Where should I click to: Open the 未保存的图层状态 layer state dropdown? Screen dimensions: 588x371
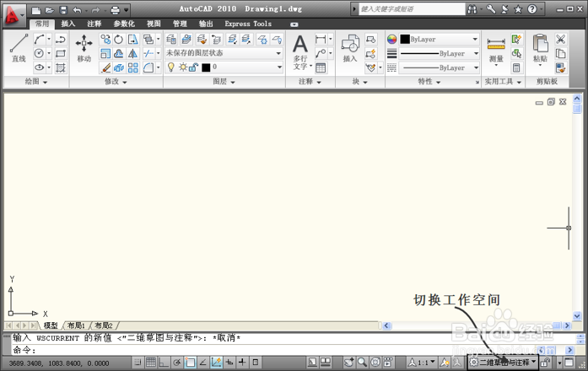pos(224,53)
